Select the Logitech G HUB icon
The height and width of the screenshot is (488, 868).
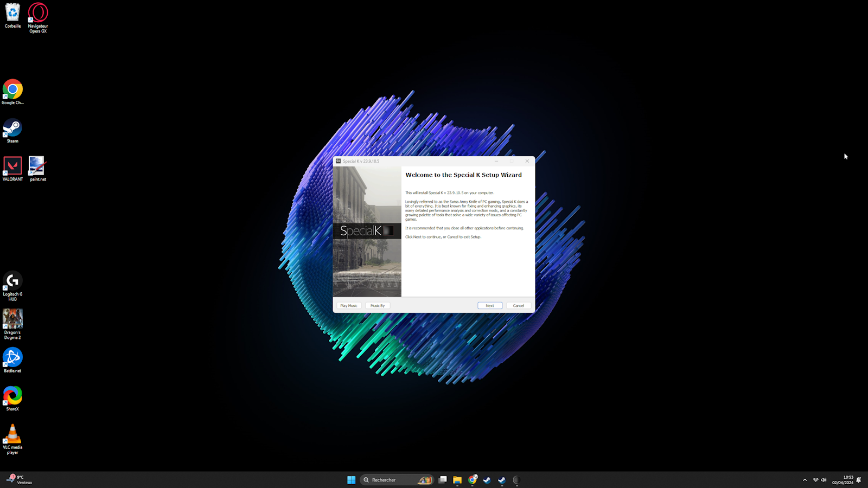(x=12, y=286)
